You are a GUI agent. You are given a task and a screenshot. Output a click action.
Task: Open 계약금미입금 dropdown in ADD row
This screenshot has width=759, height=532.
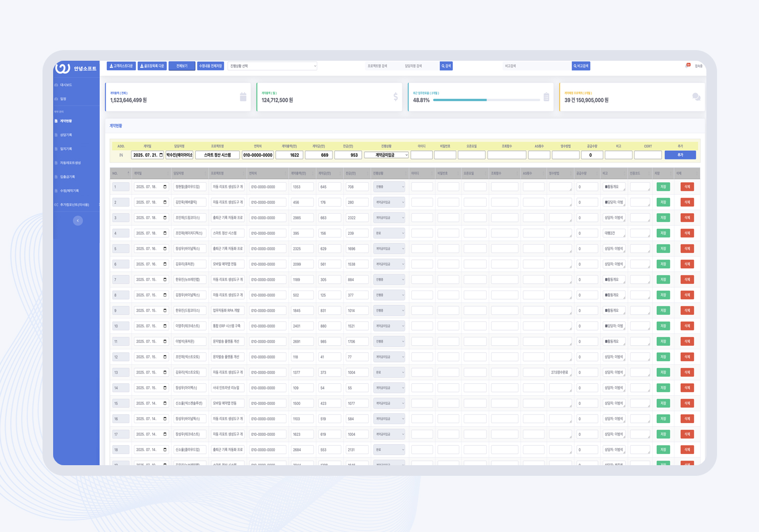click(x=386, y=155)
